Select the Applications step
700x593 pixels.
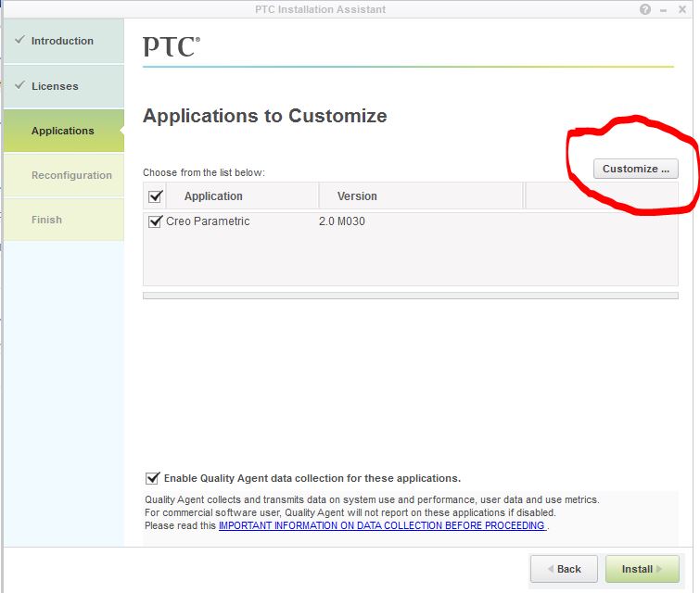pyautogui.click(x=64, y=131)
